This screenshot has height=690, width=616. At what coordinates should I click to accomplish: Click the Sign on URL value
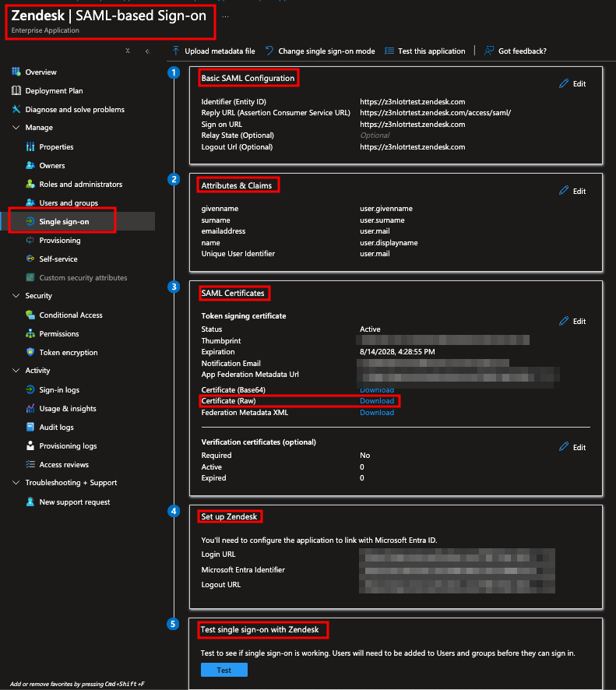pyautogui.click(x=412, y=124)
